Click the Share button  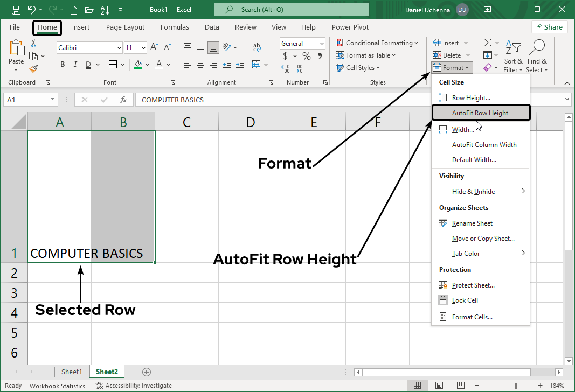tap(549, 26)
